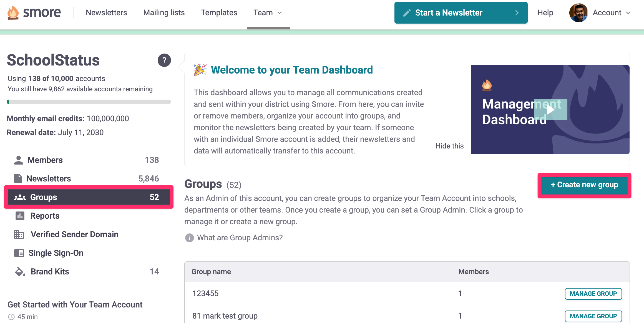Click the info icon beside Group Admins
Viewport: 644px width, 323px height.
(189, 238)
